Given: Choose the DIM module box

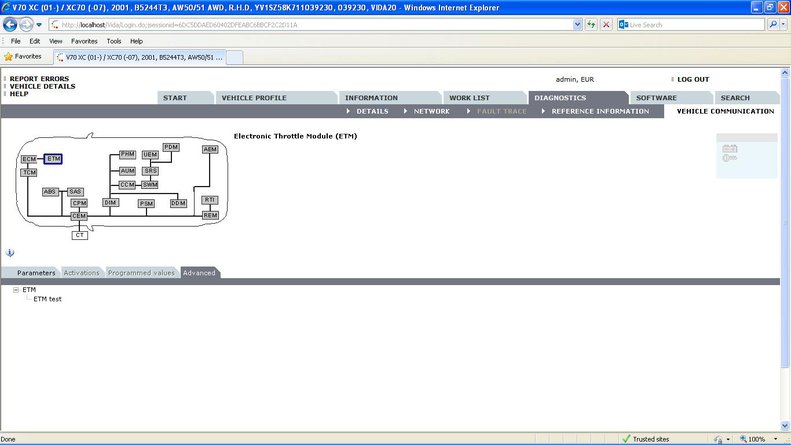Looking at the screenshot, I should 111,203.
